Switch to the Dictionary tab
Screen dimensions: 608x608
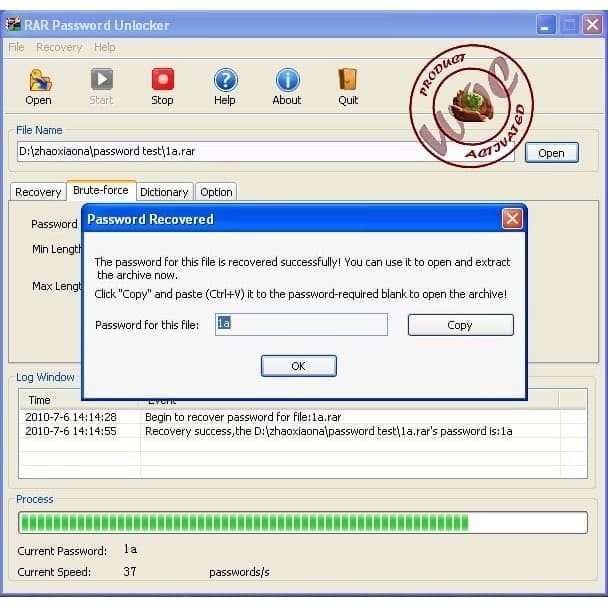(164, 192)
